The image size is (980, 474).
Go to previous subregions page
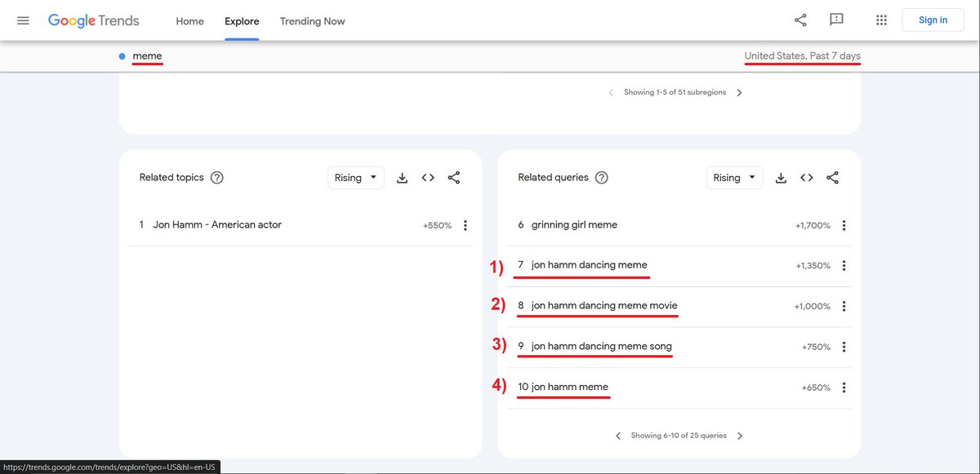[x=611, y=93]
